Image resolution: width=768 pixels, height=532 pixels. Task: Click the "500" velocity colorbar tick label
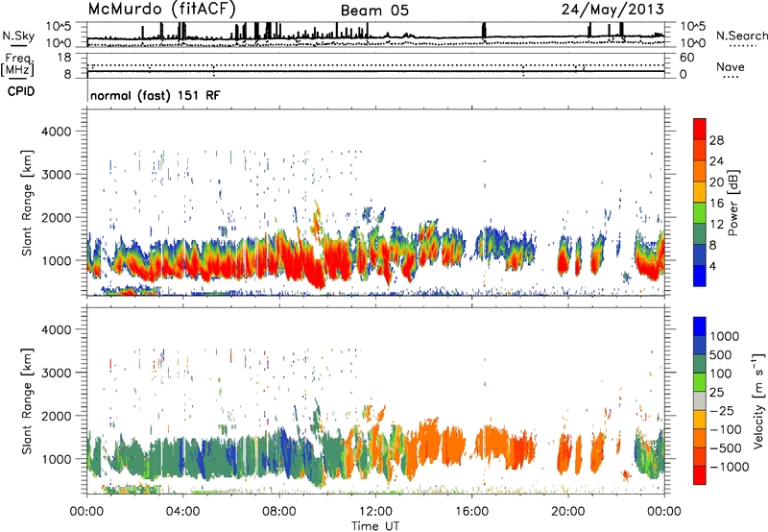click(721, 354)
